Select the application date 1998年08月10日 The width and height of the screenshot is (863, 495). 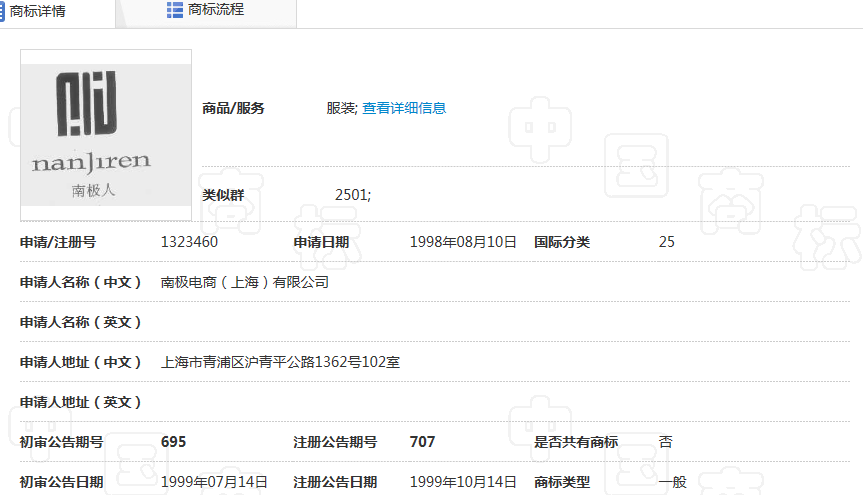point(462,242)
